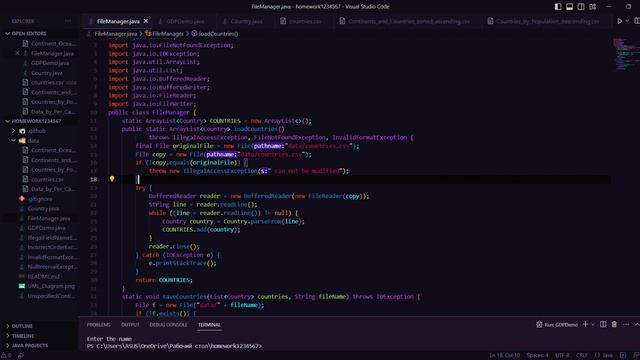Collapse the data folder
Screen dimensions: 640x360
[33, 141]
